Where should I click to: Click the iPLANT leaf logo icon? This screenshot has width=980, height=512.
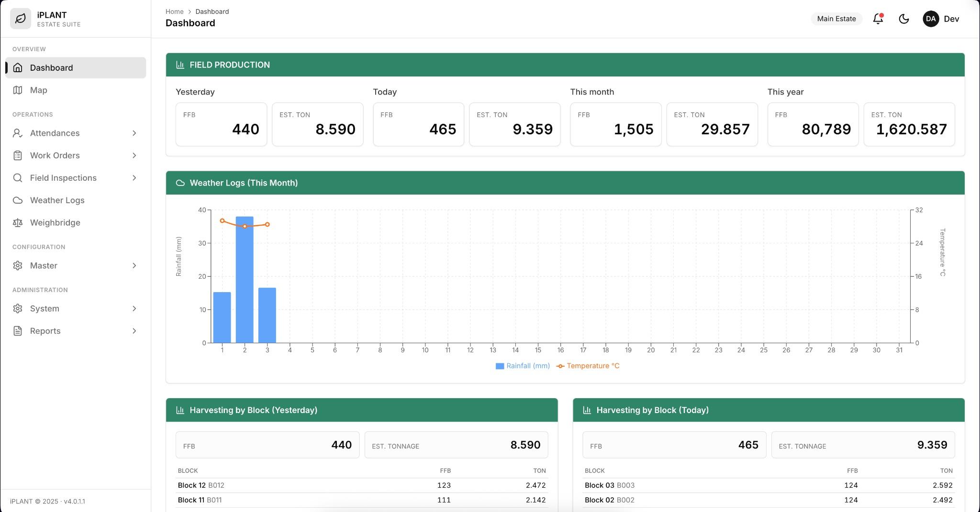pos(21,19)
